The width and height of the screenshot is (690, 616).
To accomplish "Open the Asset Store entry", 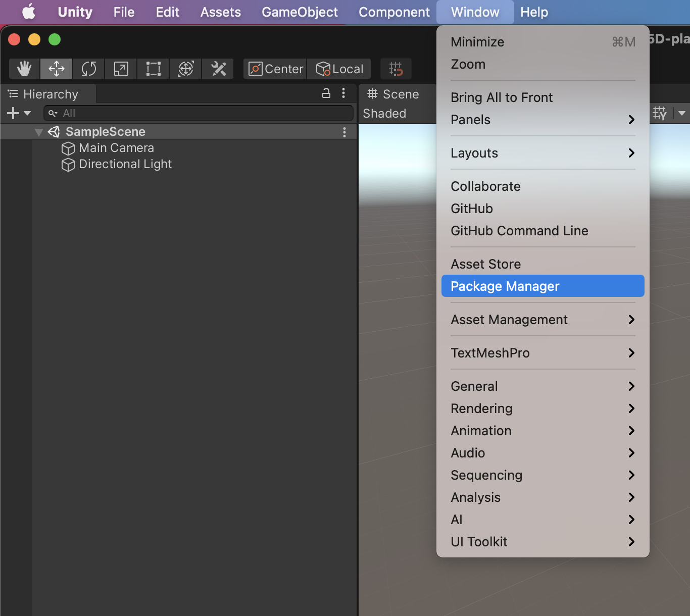I will 543,264.
